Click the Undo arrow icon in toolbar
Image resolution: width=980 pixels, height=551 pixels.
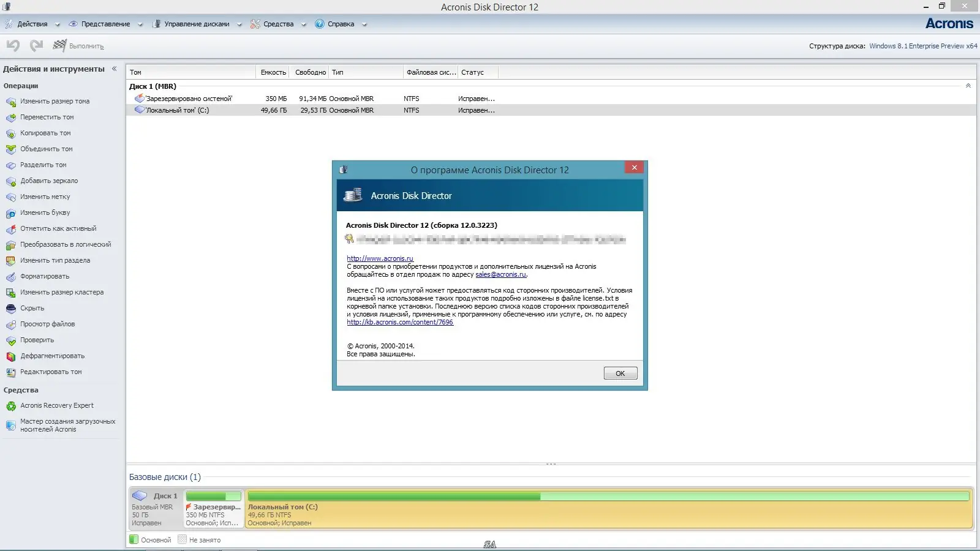[x=13, y=45]
